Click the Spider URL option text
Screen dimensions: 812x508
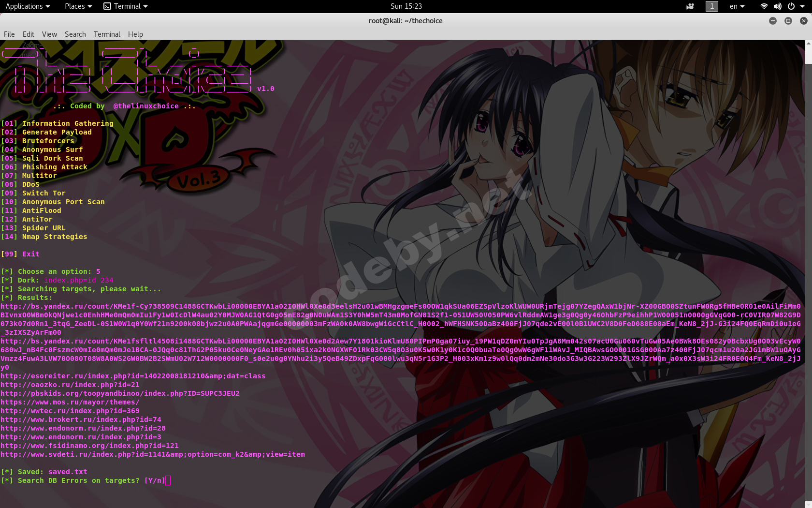44,228
